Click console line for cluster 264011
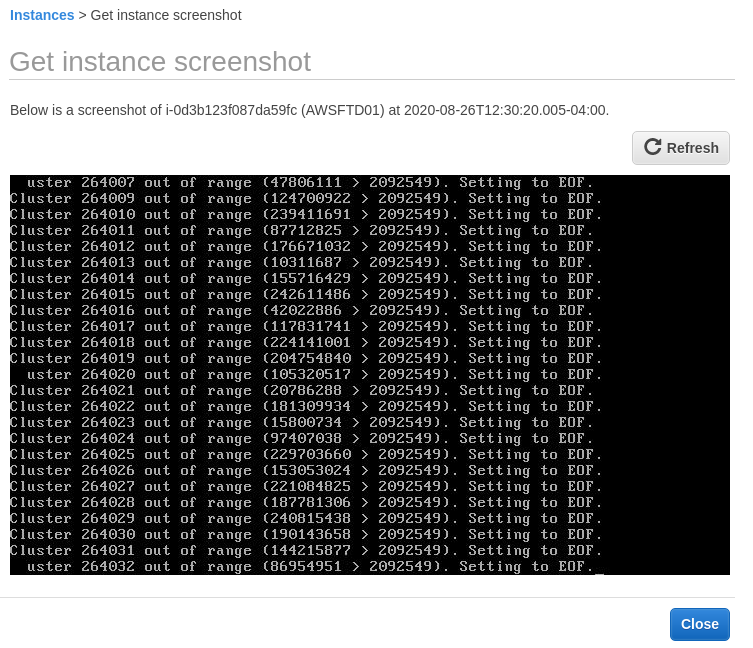The height and width of the screenshot is (648, 753). tap(302, 231)
